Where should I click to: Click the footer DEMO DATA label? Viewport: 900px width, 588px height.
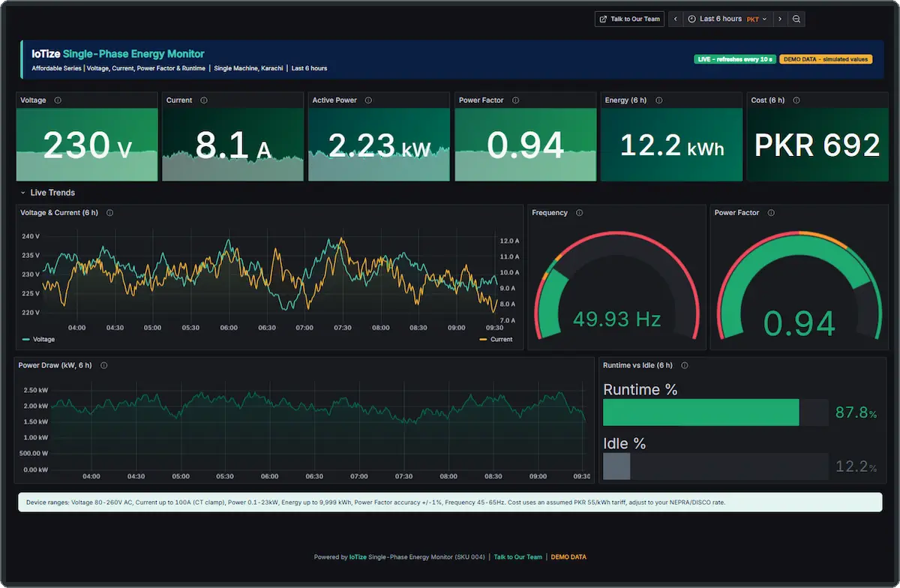point(568,557)
